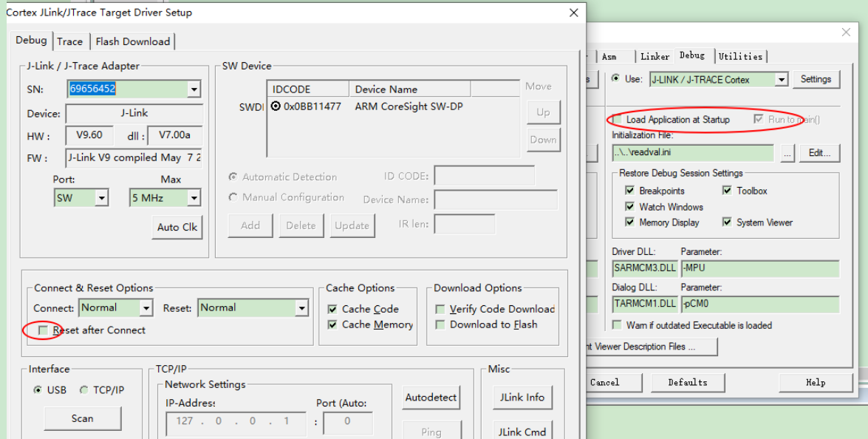Open the Max clock 5 MHz dropdown
The width and height of the screenshot is (868, 439).
click(x=194, y=197)
